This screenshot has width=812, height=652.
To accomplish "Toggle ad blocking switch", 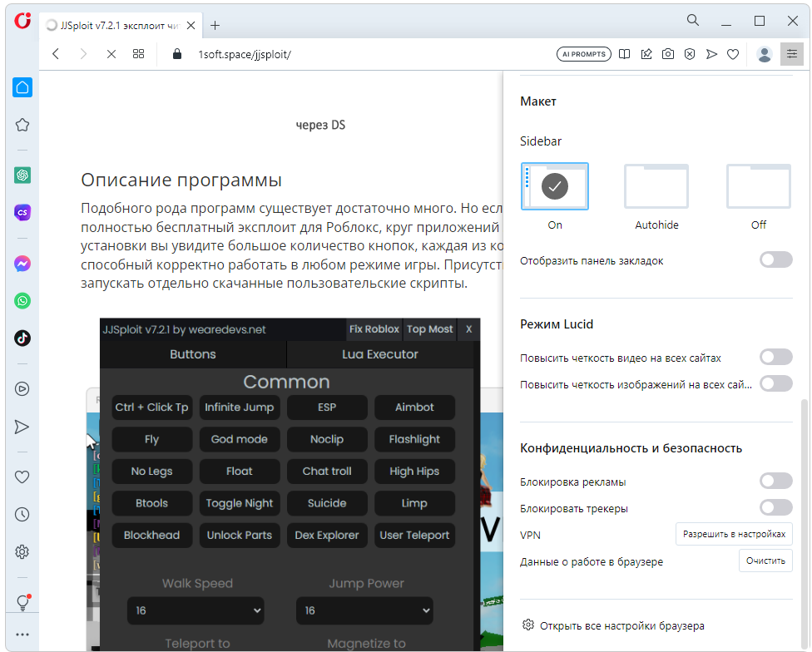I will [x=775, y=481].
